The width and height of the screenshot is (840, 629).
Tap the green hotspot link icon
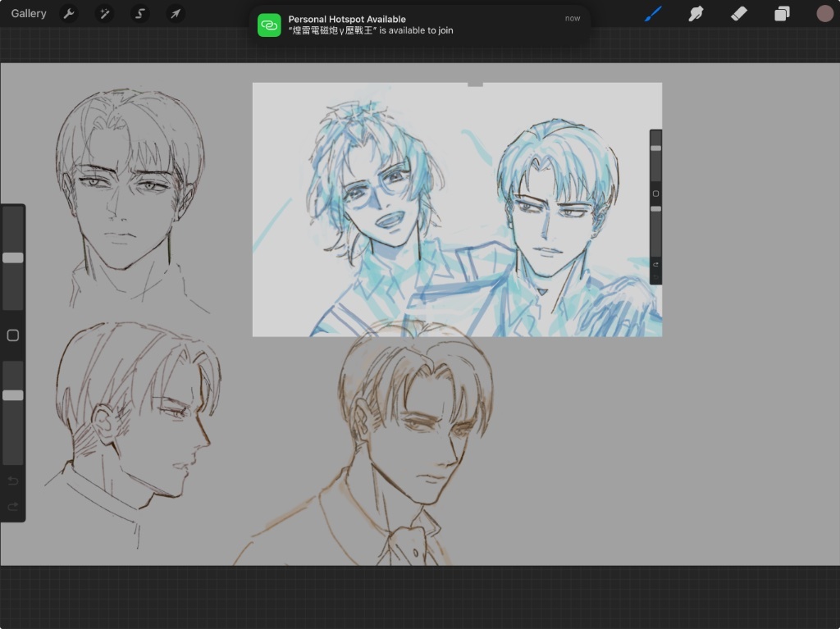[269, 25]
